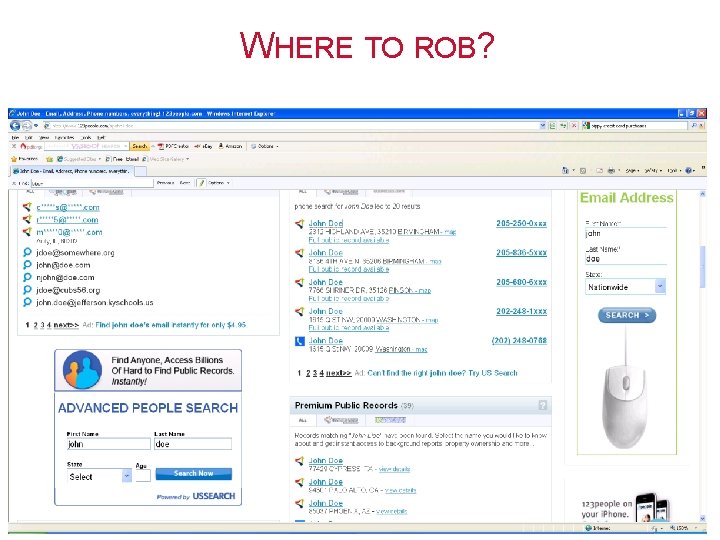Click the yellow Search button in toolbar

tap(139, 146)
